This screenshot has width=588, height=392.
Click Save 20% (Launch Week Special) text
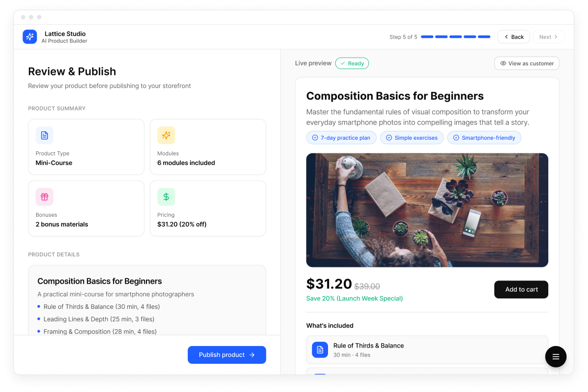click(354, 299)
